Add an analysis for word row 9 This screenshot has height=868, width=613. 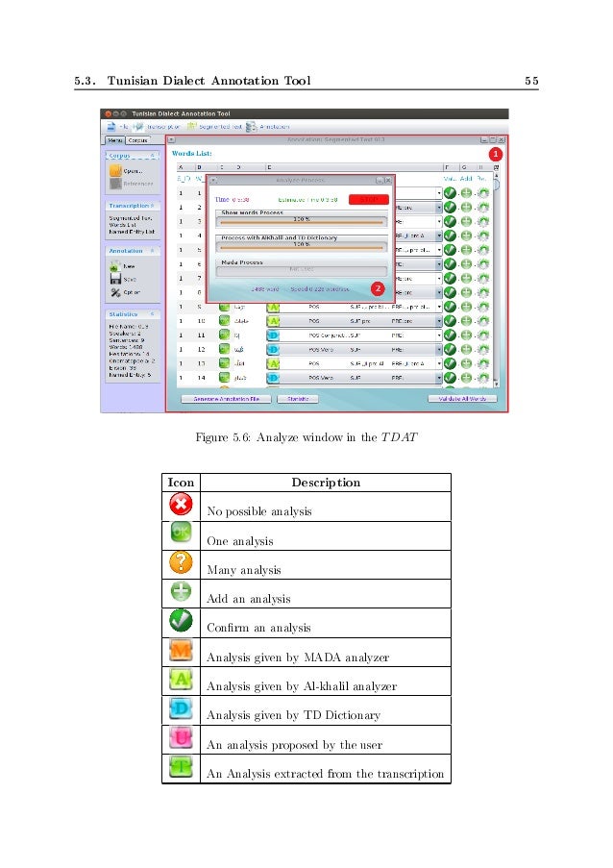coord(466,307)
